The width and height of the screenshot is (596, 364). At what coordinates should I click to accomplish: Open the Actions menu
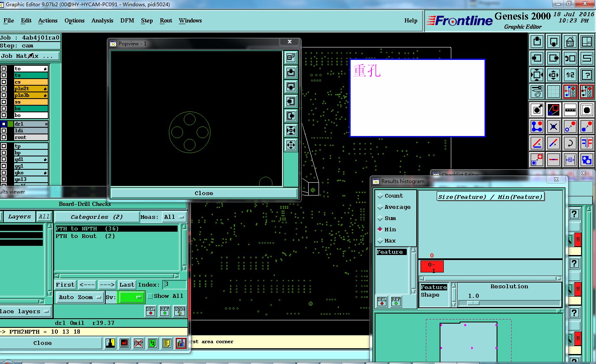pyautogui.click(x=48, y=20)
